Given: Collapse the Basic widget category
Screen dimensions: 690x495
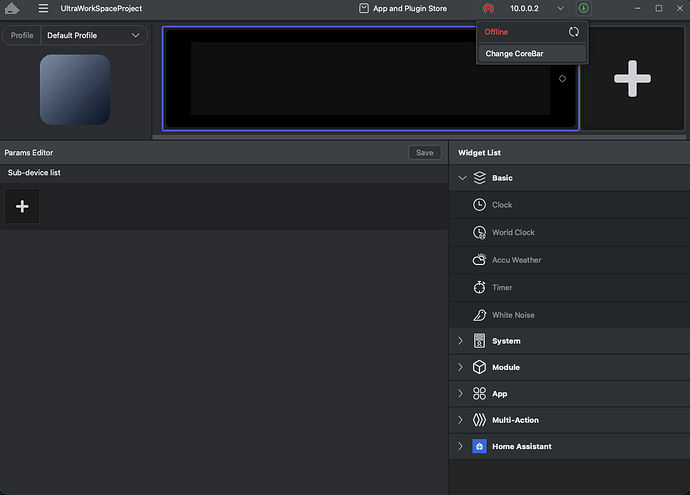Looking at the screenshot, I should point(462,178).
